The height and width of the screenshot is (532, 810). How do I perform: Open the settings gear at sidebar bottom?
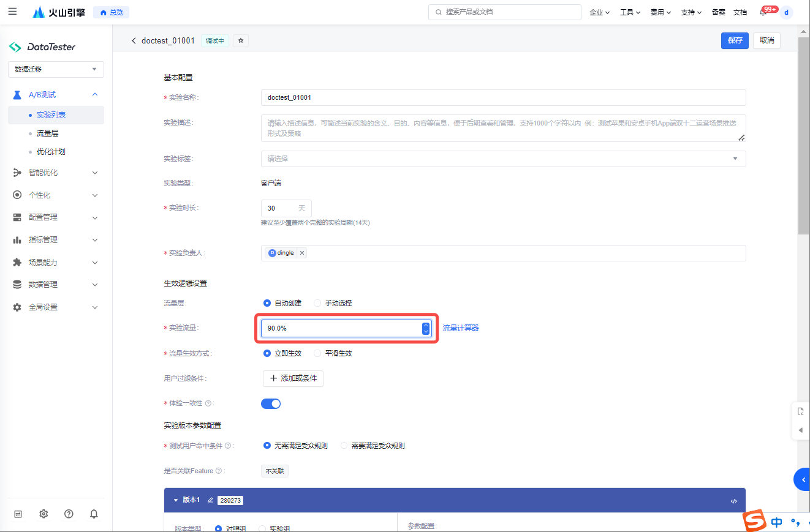pos(44,514)
